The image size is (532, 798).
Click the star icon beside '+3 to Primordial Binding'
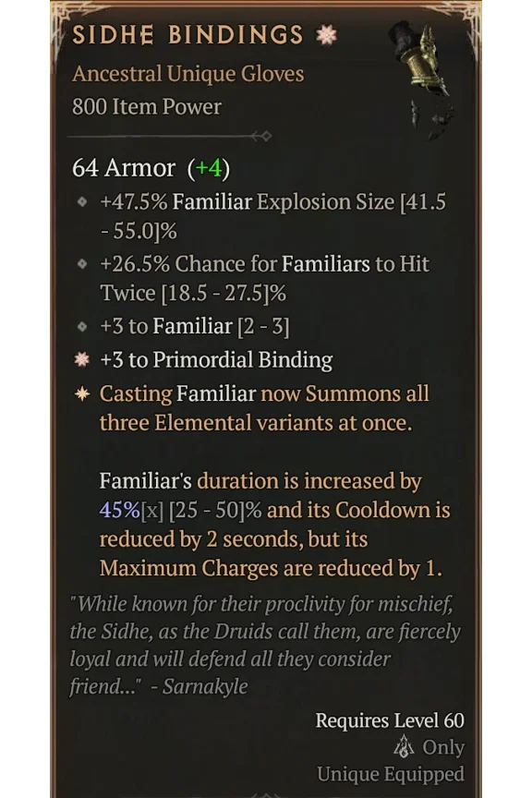[x=81, y=360]
